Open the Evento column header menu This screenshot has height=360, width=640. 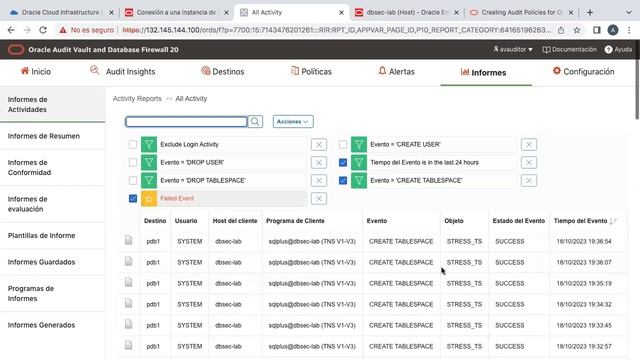pyautogui.click(x=376, y=221)
